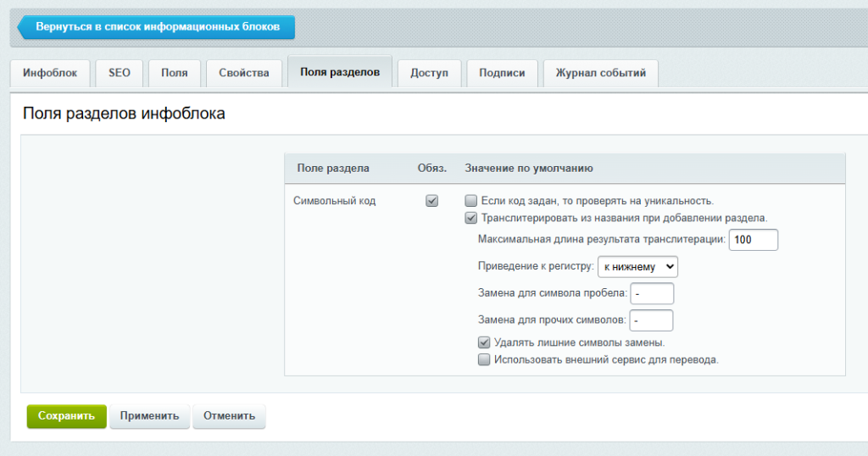Go to the Свойства tab

pyautogui.click(x=243, y=73)
